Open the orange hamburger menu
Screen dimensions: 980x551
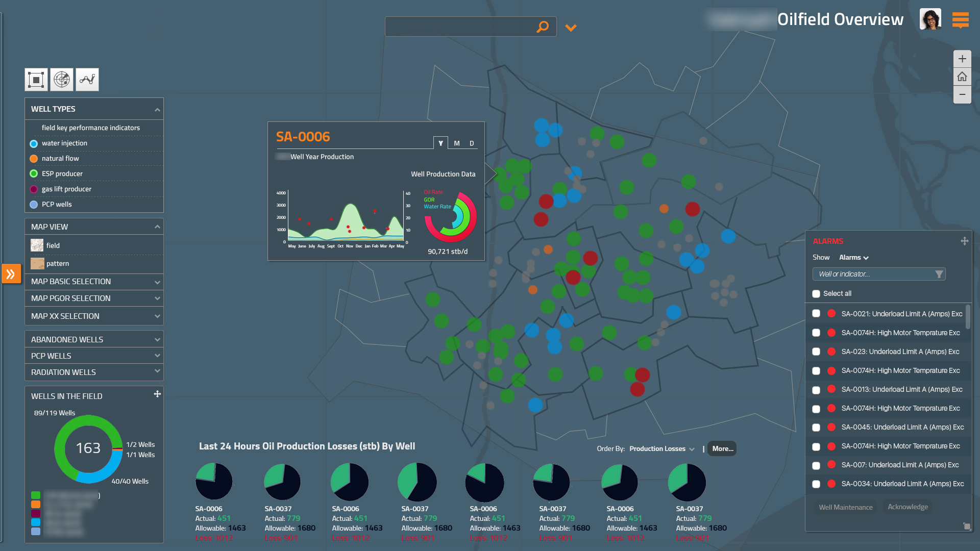[960, 19]
